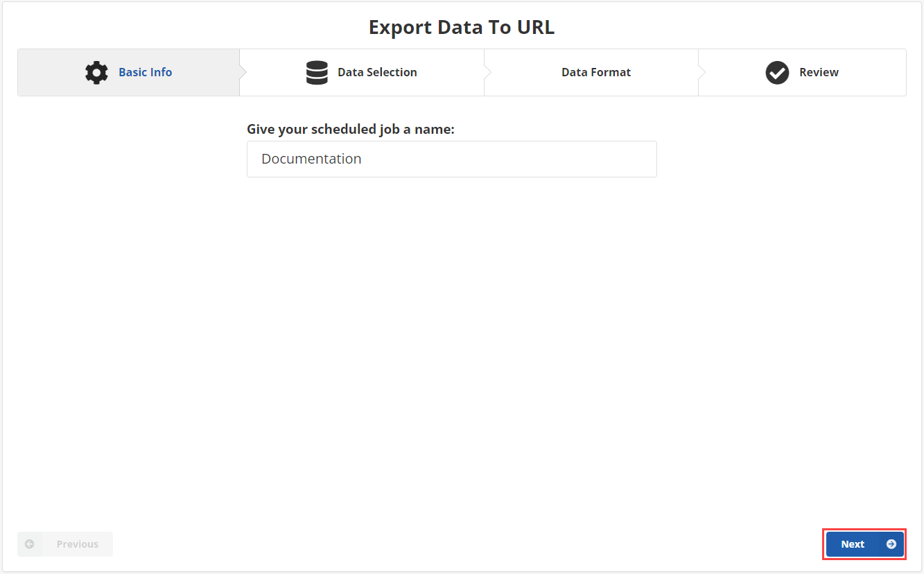This screenshot has width=924, height=574.
Task: Focus the scheduled job name input field
Action: (451, 159)
